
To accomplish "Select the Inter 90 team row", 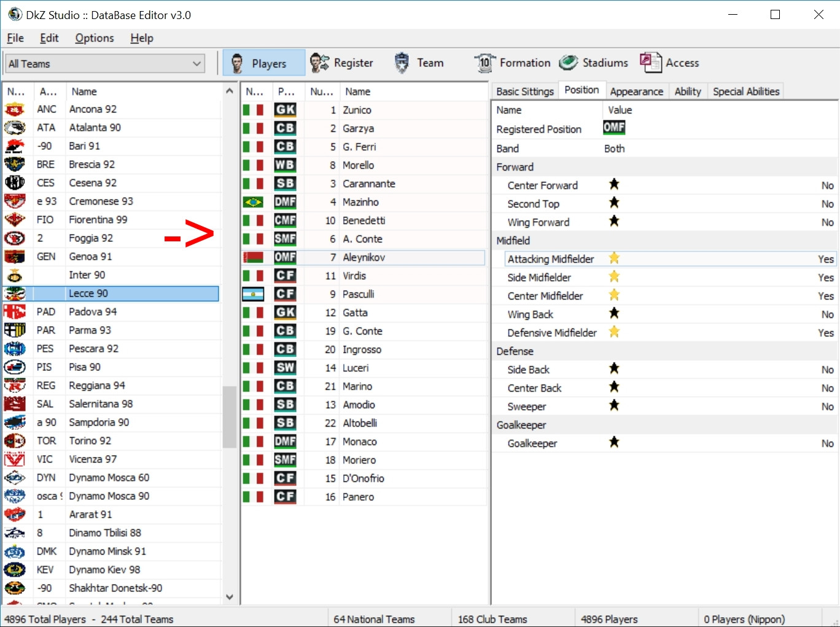I will [x=111, y=275].
